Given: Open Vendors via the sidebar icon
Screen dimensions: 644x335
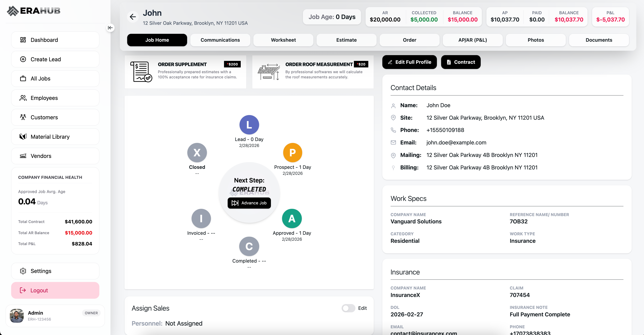Looking at the screenshot, I should [23, 156].
